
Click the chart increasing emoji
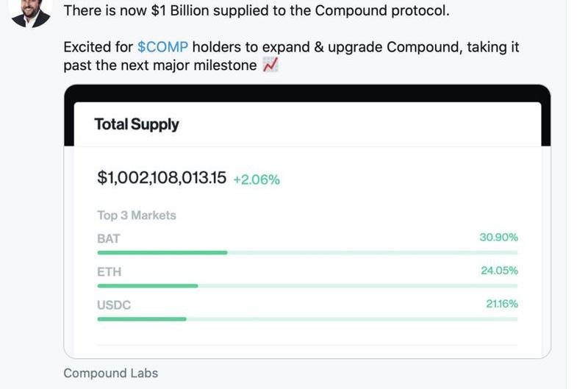point(270,65)
